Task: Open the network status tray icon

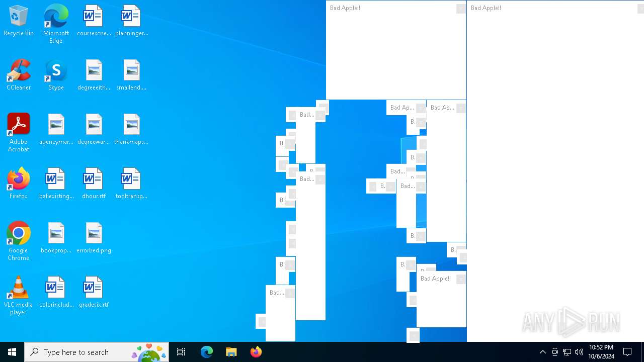Action: [567, 352]
